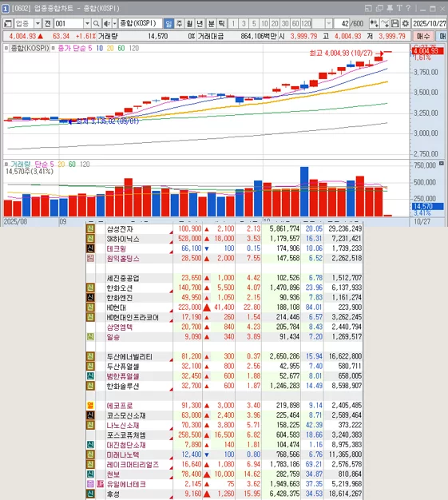Click the 20 moving average label in price legend
The image size is (448, 500).
[110, 48]
